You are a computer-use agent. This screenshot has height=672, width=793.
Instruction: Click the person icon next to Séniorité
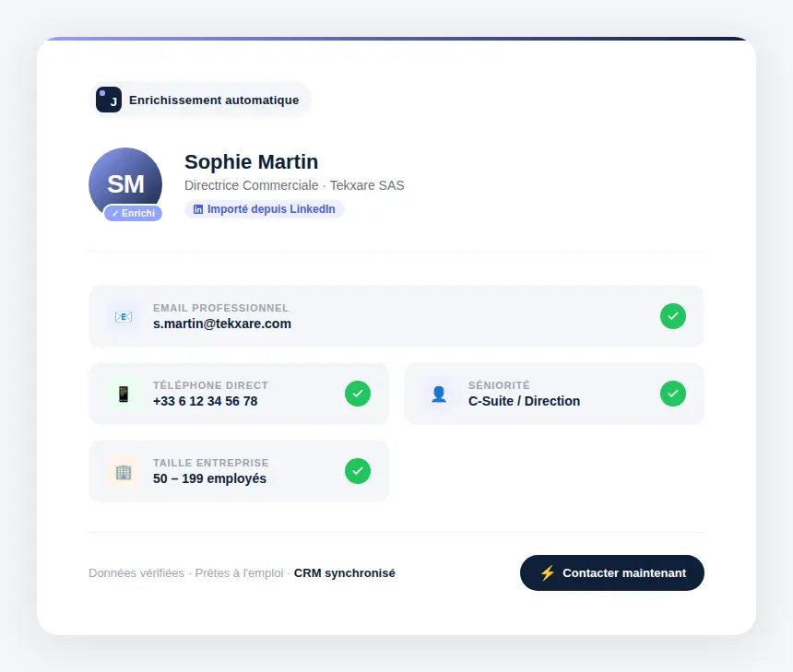click(439, 394)
